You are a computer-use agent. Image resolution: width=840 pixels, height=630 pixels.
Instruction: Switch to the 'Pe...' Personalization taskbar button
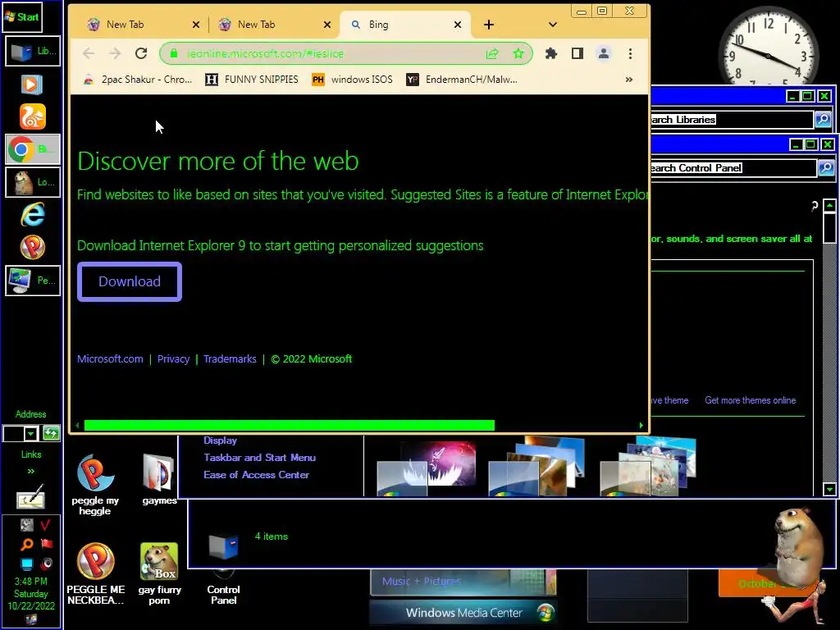pyautogui.click(x=33, y=281)
